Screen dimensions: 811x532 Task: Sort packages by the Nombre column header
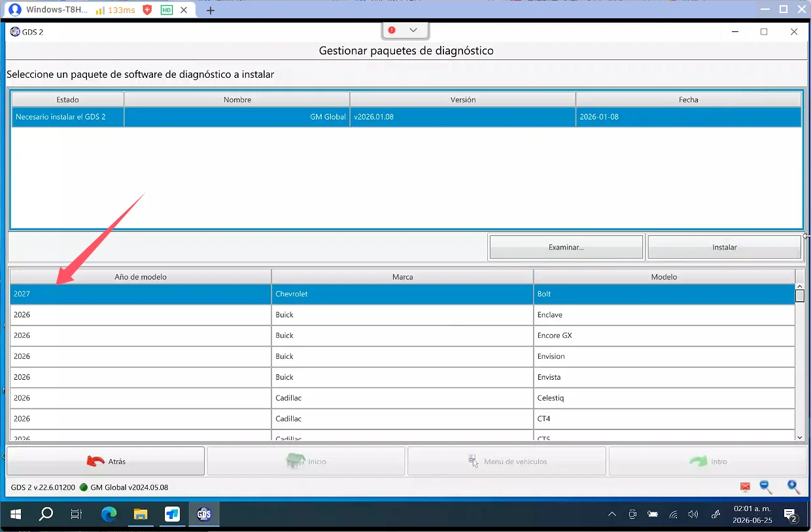coord(237,99)
